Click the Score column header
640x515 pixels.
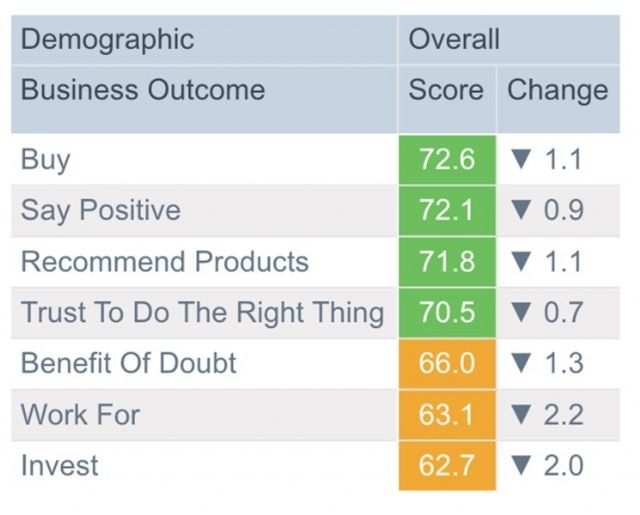[445, 90]
